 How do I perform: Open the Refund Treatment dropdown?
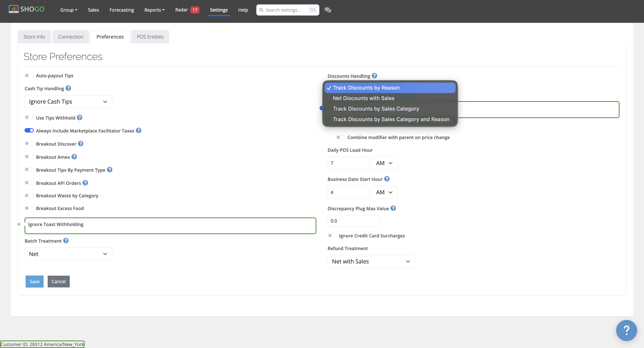click(371, 261)
